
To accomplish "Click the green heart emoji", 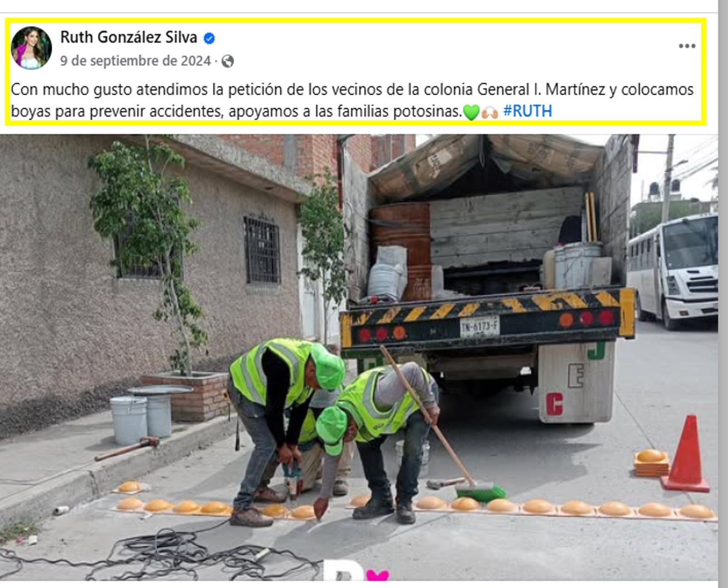I will click(471, 112).
